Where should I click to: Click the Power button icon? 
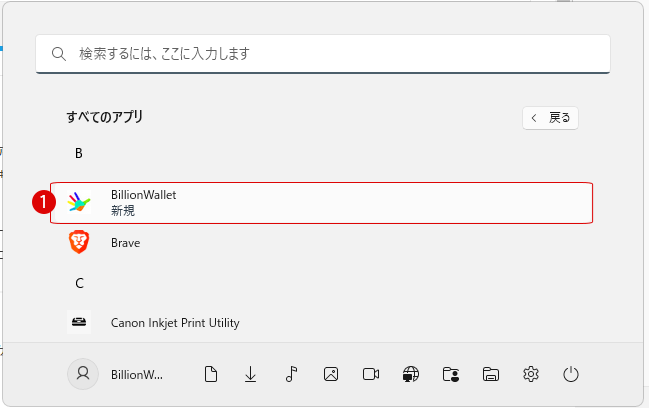(570, 374)
